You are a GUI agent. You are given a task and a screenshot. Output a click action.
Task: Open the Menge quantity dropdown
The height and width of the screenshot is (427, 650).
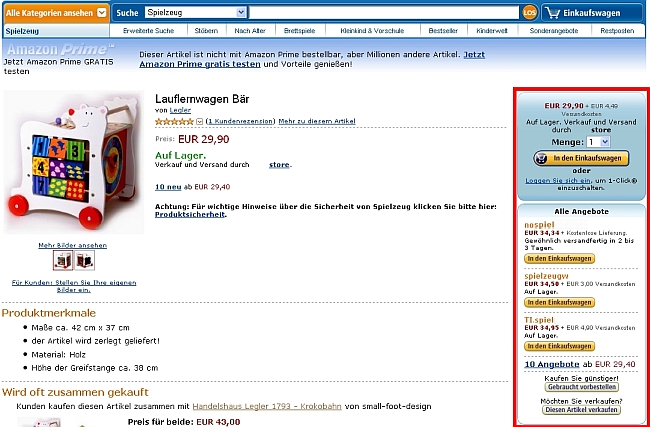[x=598, y=142]
